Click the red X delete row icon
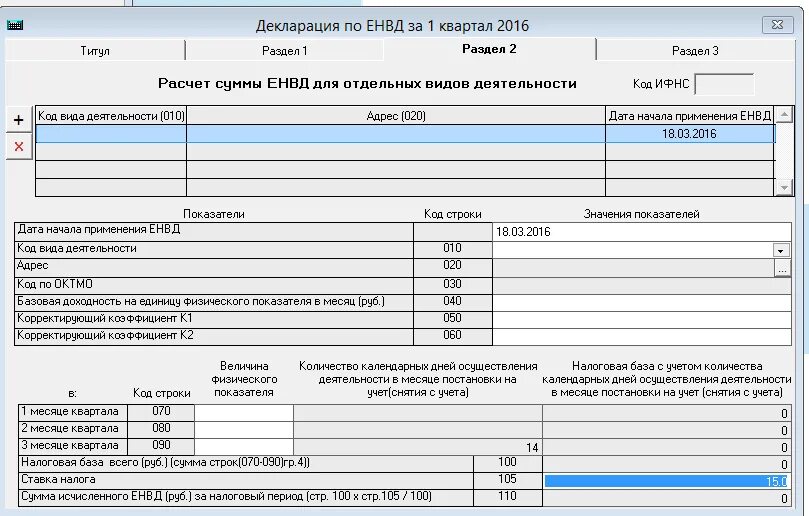 [19, 147]
